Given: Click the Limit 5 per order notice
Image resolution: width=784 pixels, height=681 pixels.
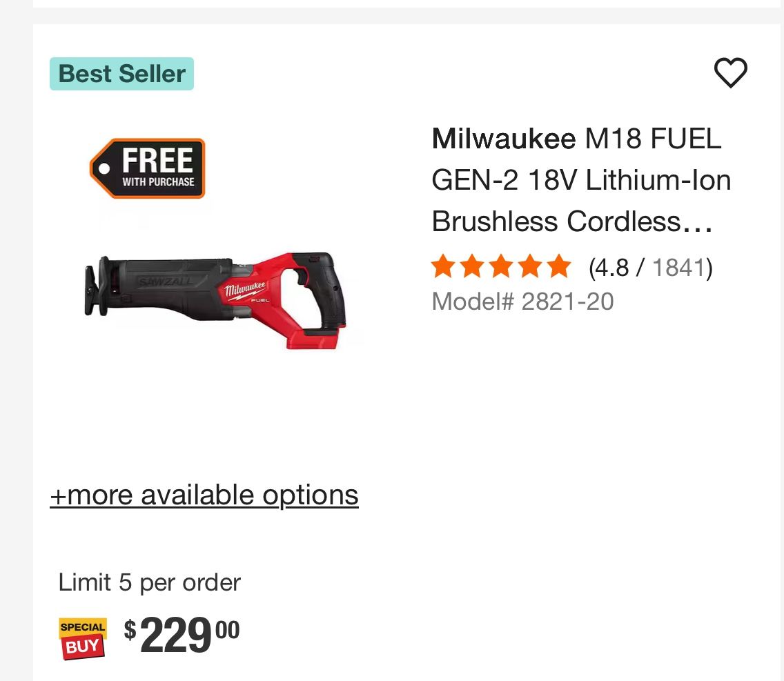Looking at the screenshot, I should pyautogui.click(x=150, y=582).
